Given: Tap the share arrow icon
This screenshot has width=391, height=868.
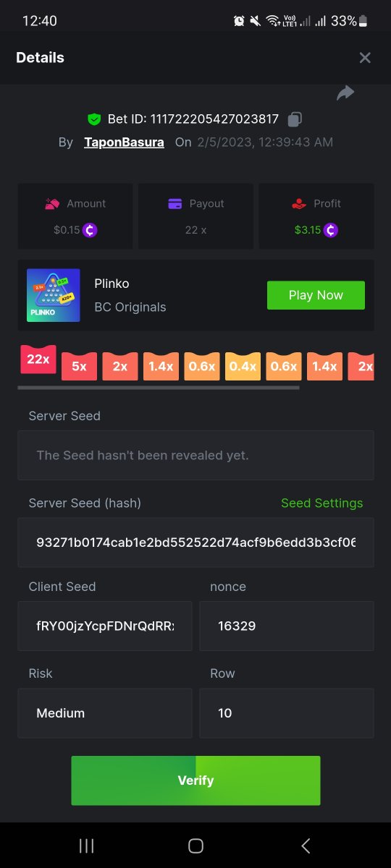Looking at the screenshot, I should coord(345,93).
